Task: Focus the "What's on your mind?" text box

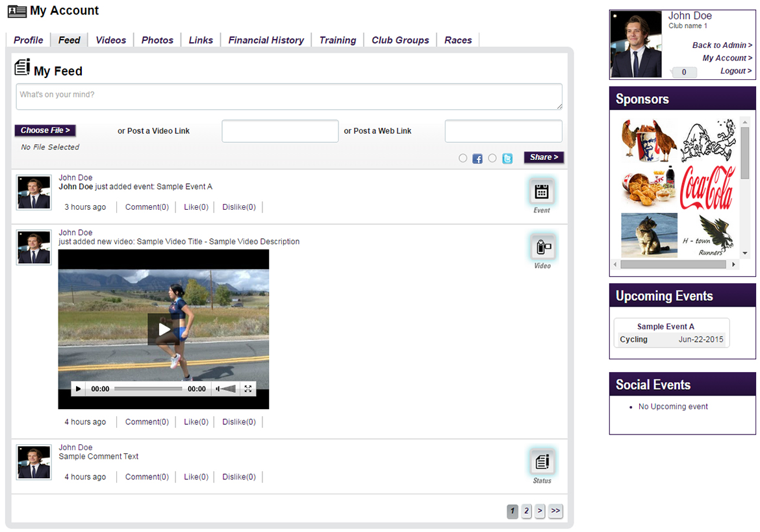Action: (289, 97)
